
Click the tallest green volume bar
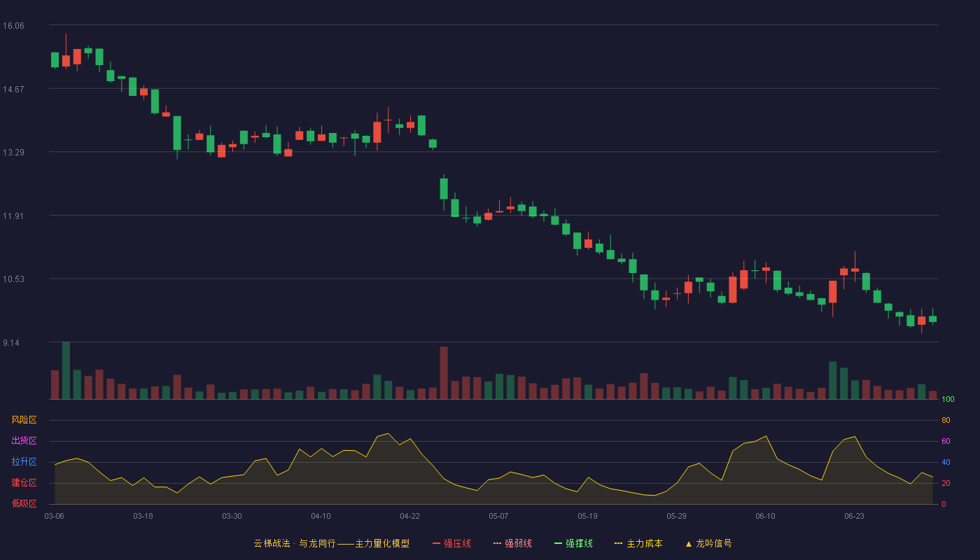click(66, 370)
